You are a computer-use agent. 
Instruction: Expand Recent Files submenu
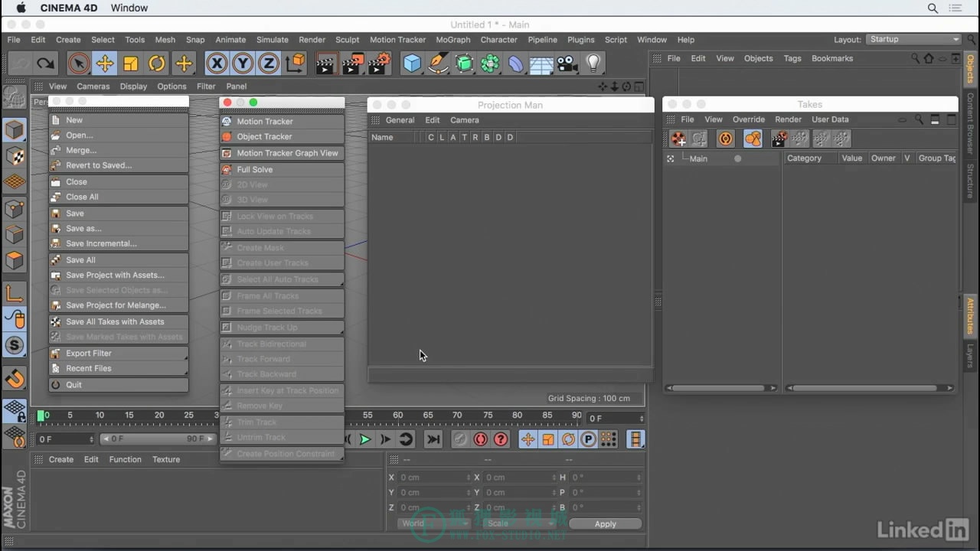coord(119,369)
